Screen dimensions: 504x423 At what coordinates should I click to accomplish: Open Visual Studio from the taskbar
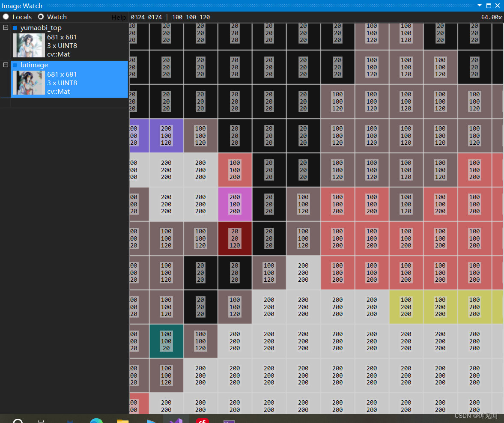(x=177, y=421)
